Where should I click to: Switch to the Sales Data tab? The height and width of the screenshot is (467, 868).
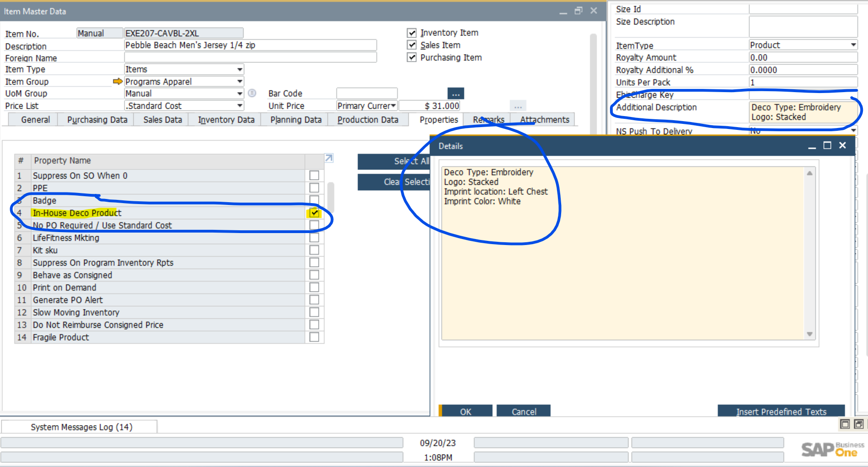(163, 120)
